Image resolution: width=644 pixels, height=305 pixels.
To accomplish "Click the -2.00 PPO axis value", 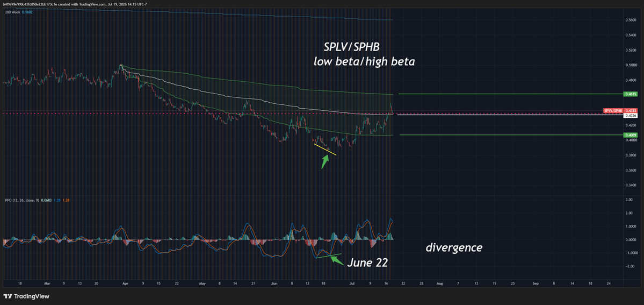I will (x=629, y=266).
